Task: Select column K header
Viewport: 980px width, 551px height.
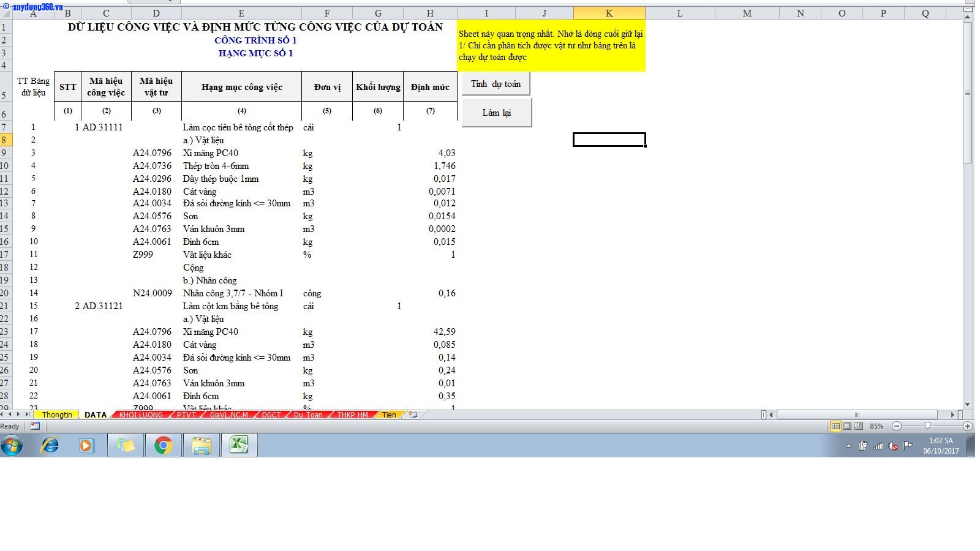Action: pyautogui.click(x=609, y=13)
